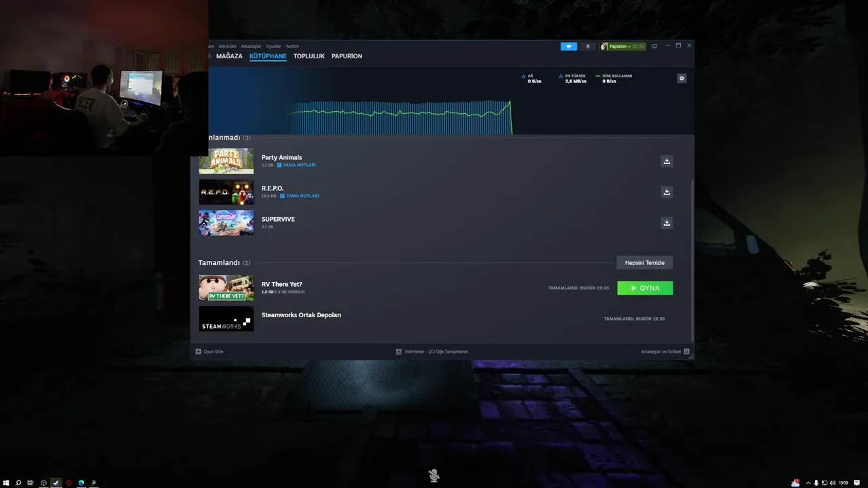The image size is (868, 488).
Task: Open the Yardım menu
Action: pyautogui.click(x=292, y=46)
